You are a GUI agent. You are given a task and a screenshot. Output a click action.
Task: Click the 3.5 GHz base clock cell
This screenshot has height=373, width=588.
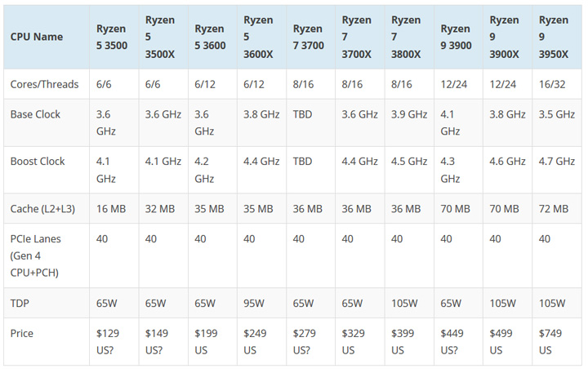(x=557, y=122)
